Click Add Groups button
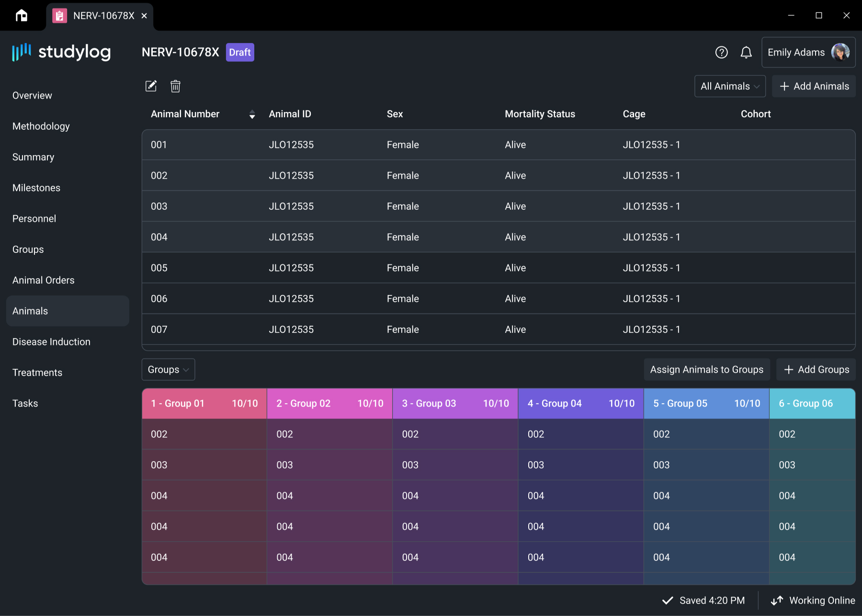Viewport: 862px width, 616px height. coord(816,369)
